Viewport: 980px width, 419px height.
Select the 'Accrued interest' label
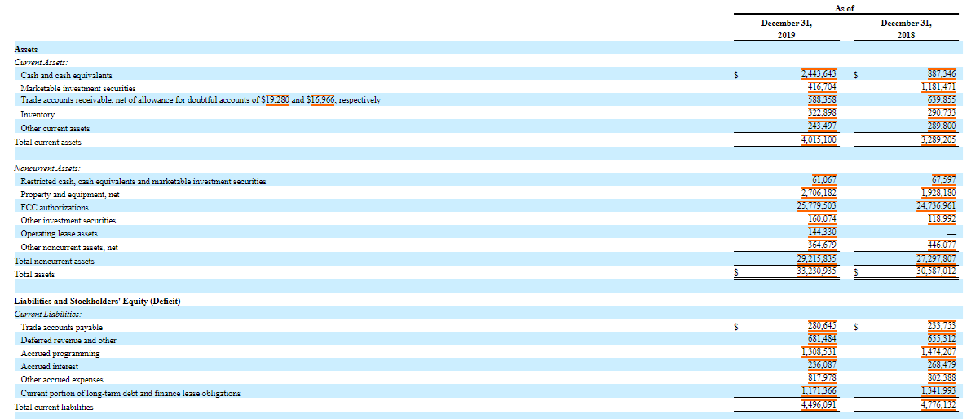click(50, 367)
